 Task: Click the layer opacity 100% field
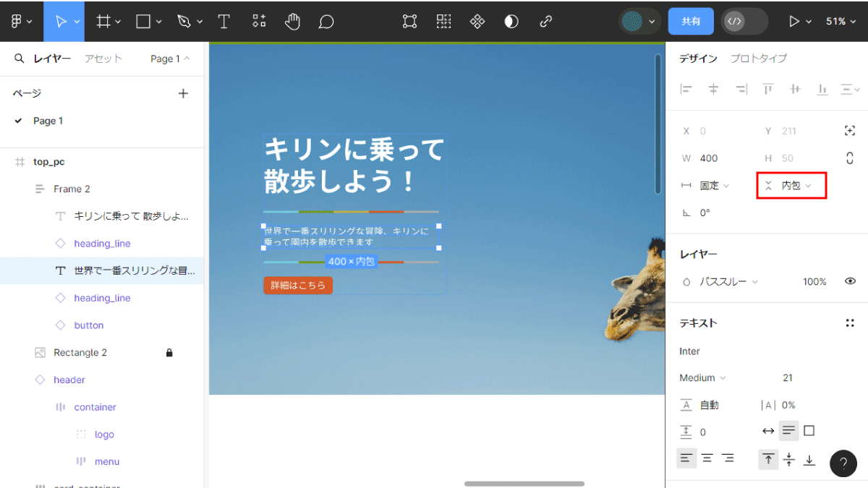[814, 282]
